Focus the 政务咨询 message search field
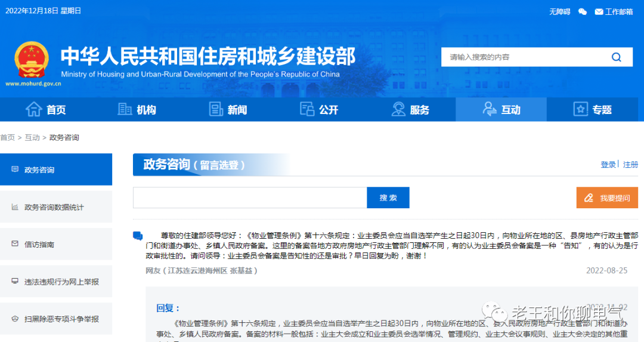This screenshot has height=342, width=644. [250, 198]
